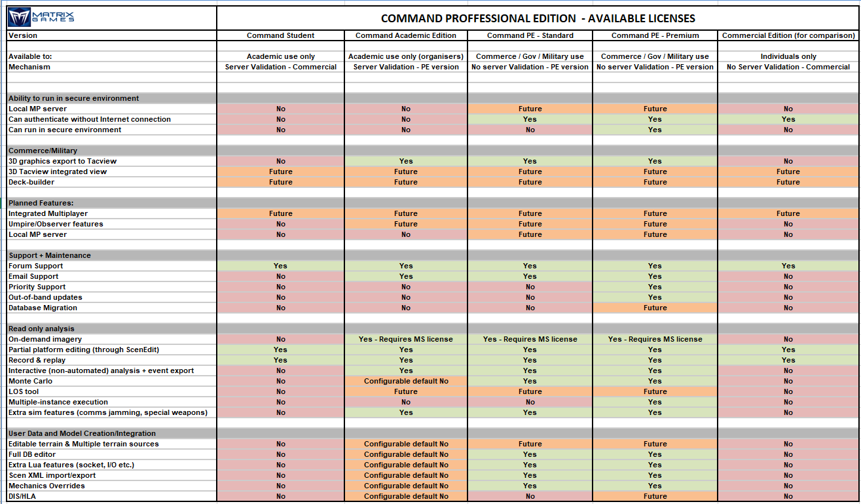Image resolution: width=861 pixels, height=504 pixels.
Task: Select the DIS/HLA row label
Action: click(x=22, y=496)
